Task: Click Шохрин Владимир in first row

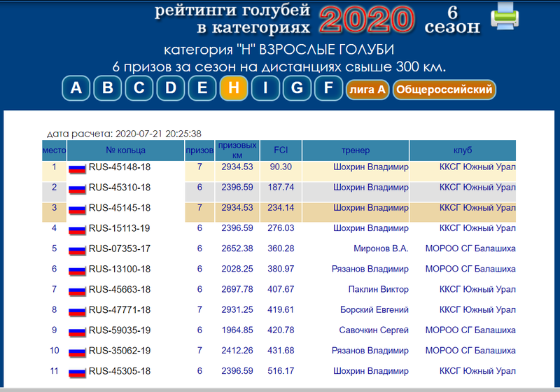Action: pos(371,167)
